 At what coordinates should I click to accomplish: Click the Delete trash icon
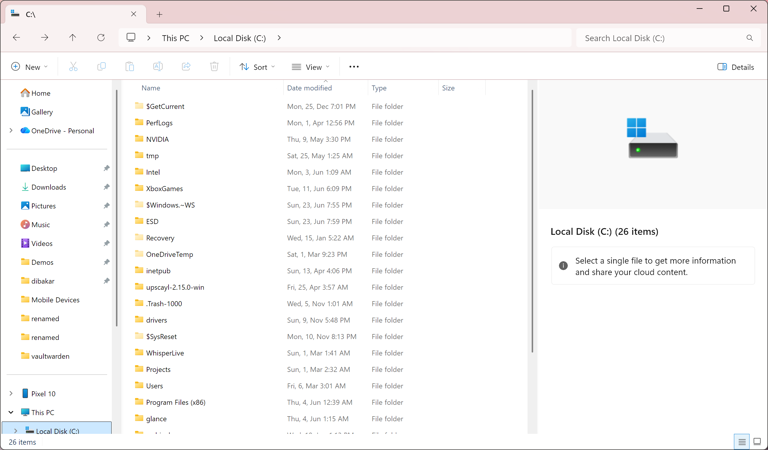click(x=214, y=67)
